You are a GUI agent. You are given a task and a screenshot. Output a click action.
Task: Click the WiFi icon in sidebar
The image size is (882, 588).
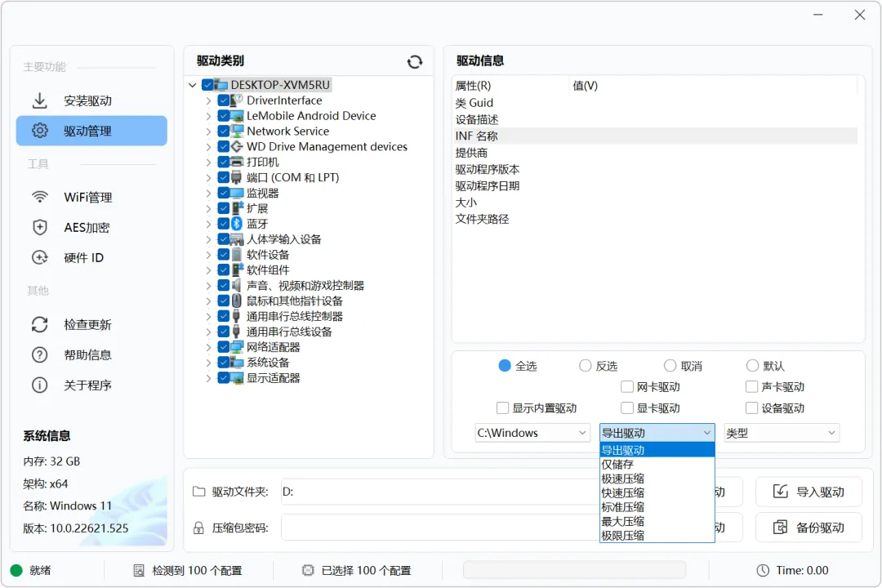(39, 197)
